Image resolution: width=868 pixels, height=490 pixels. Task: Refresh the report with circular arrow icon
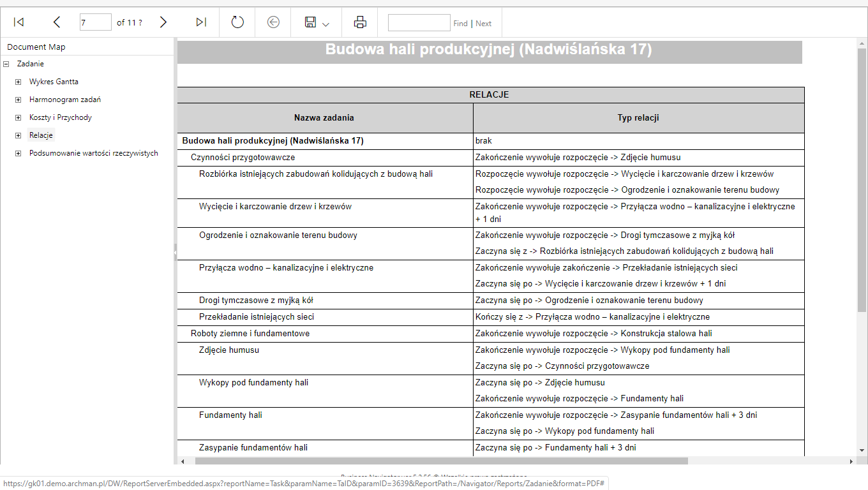[x=237, y=22]
